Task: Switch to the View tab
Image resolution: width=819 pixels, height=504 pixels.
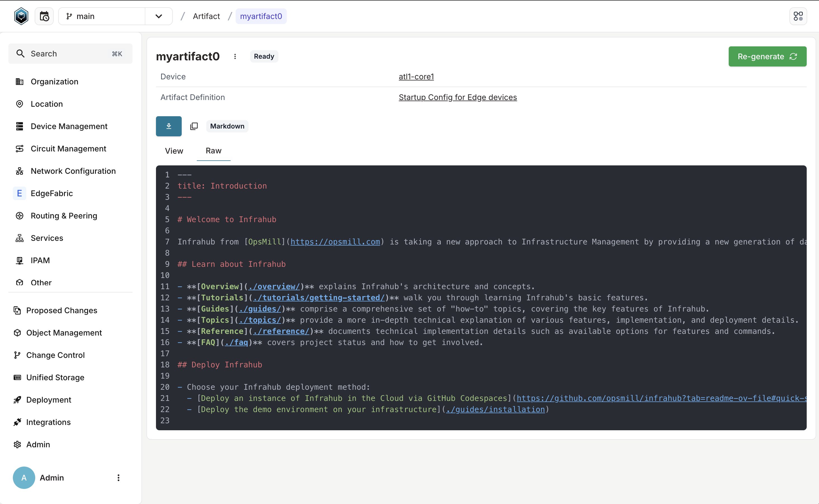Action: click(174, 151)
